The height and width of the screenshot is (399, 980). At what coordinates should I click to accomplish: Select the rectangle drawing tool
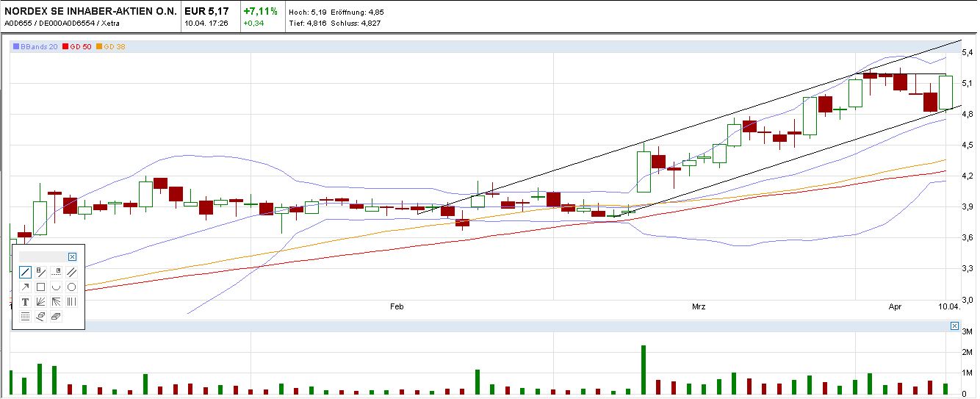click(40, 287)
